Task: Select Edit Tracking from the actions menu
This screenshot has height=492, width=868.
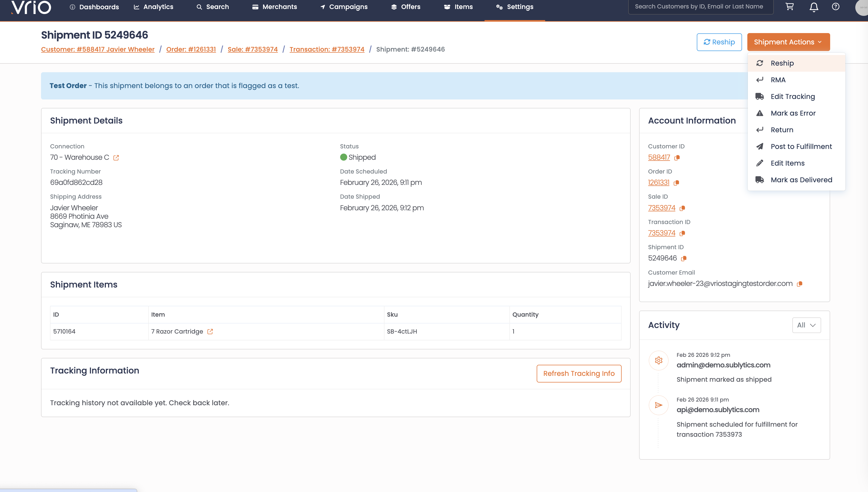Action: click(x=792, y=97)
